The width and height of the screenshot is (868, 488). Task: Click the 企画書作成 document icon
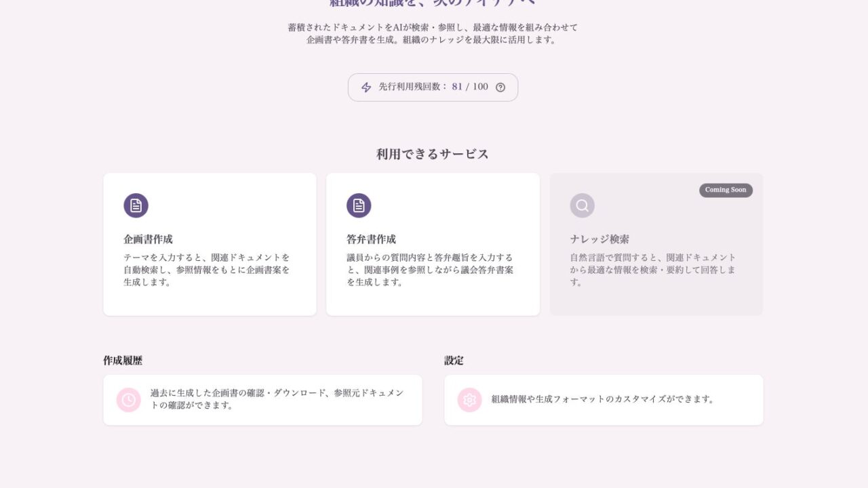[x=136, y=205]
